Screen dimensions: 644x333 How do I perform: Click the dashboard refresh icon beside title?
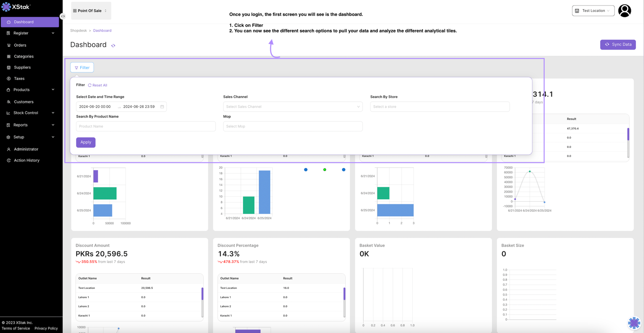pos(113,45)
